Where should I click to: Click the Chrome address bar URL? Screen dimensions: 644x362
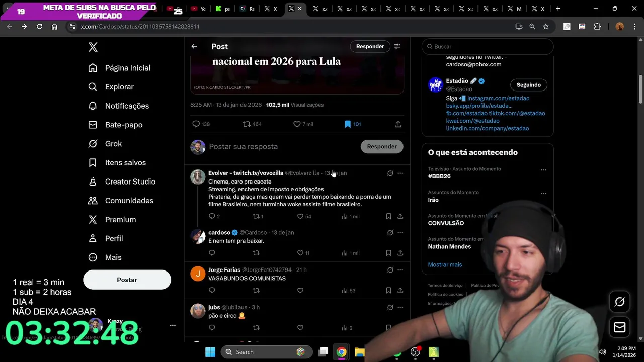pos(140,27)
